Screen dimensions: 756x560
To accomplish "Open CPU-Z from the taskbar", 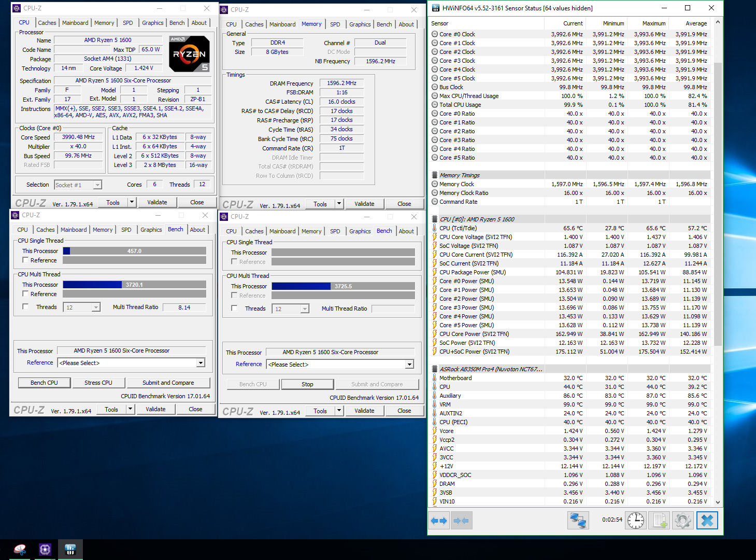I will point(45,550).
